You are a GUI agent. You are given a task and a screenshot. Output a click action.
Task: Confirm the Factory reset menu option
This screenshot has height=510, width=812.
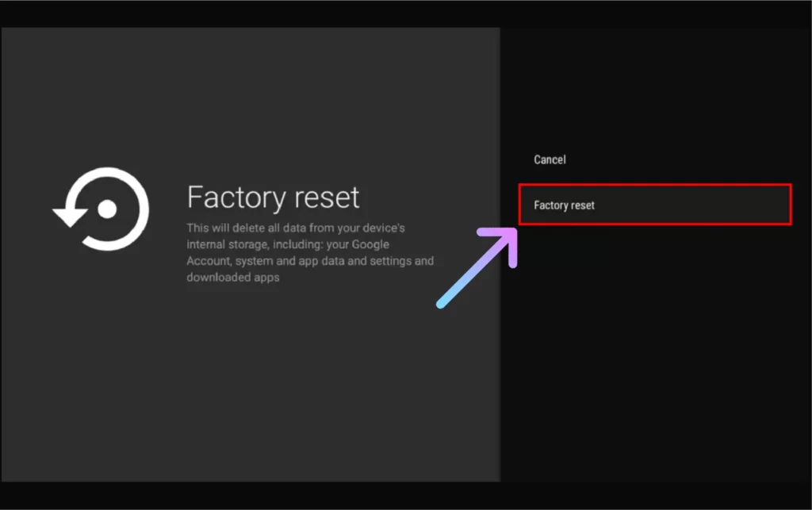click(654, 205)
